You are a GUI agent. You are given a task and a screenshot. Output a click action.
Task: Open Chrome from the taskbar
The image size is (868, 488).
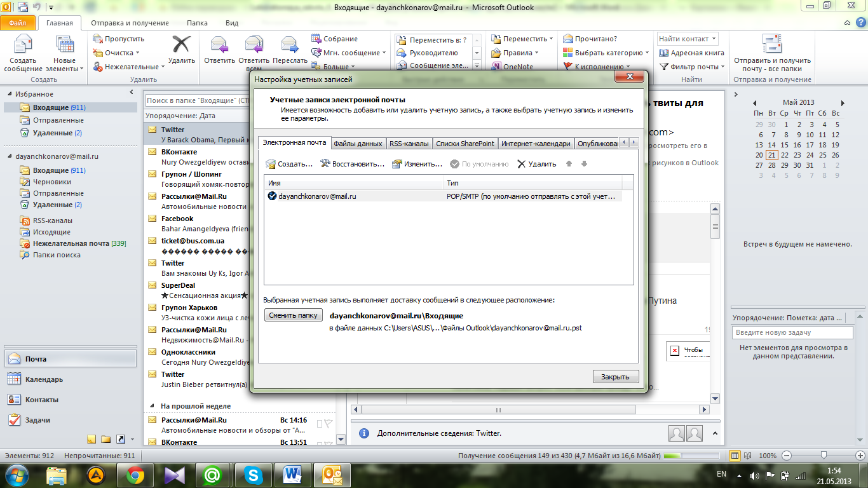click(134, 474)
